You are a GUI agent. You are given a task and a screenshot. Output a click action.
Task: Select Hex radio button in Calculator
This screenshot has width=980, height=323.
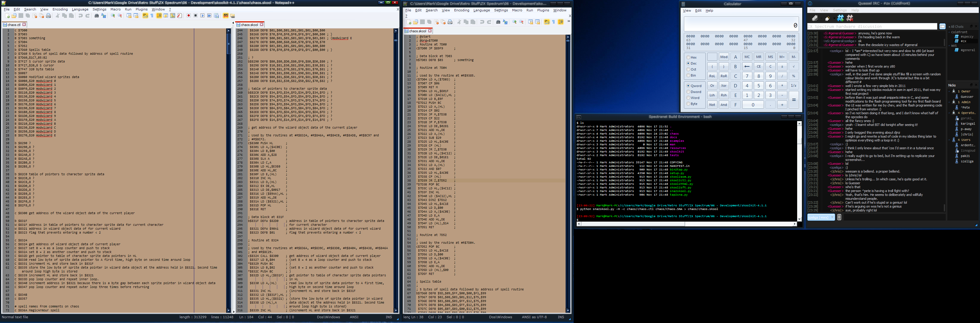point(688,57)
